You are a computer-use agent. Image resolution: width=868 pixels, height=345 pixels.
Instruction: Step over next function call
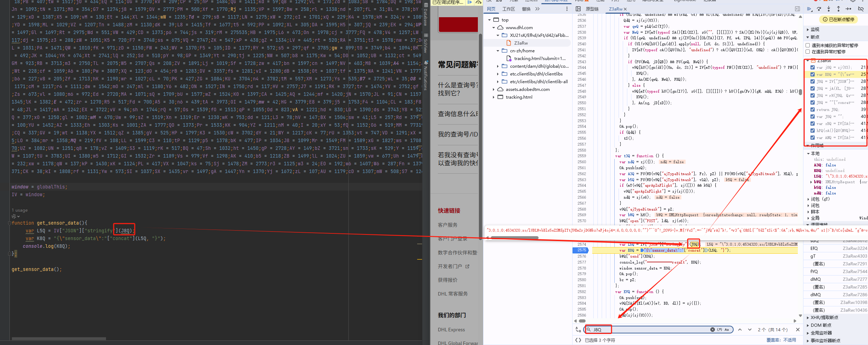tap(819, 9)
